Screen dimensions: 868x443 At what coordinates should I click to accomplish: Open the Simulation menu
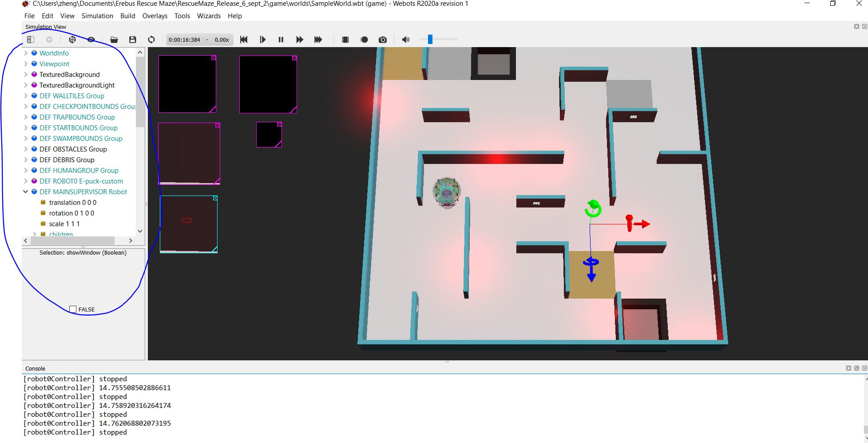click(x=97, y=16)
